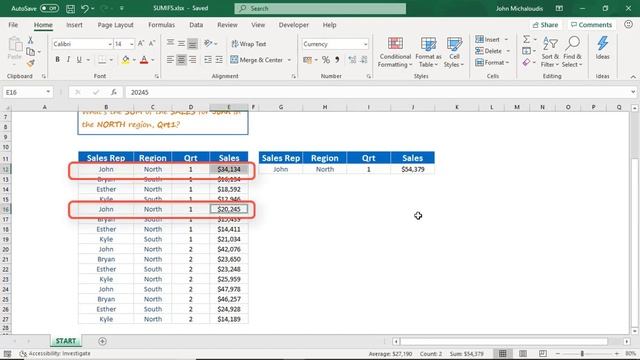This screenshot has width=640, height=360.
Task: Click the Decrease Decimal icon
Action: [364, 60]
